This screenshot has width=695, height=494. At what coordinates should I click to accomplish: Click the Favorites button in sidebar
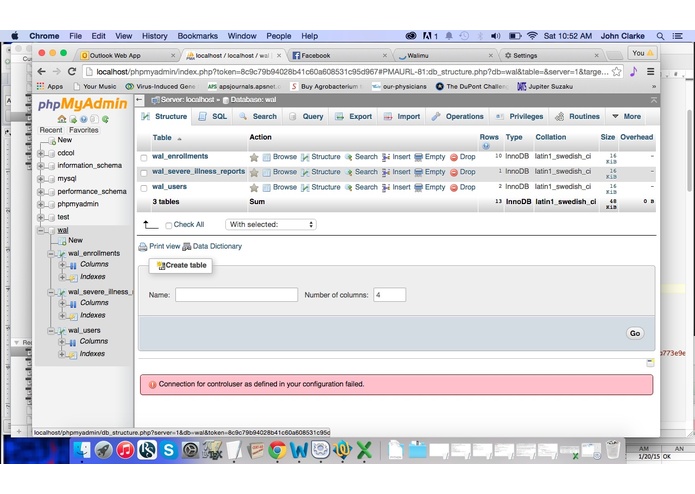[x=84, y=130]
